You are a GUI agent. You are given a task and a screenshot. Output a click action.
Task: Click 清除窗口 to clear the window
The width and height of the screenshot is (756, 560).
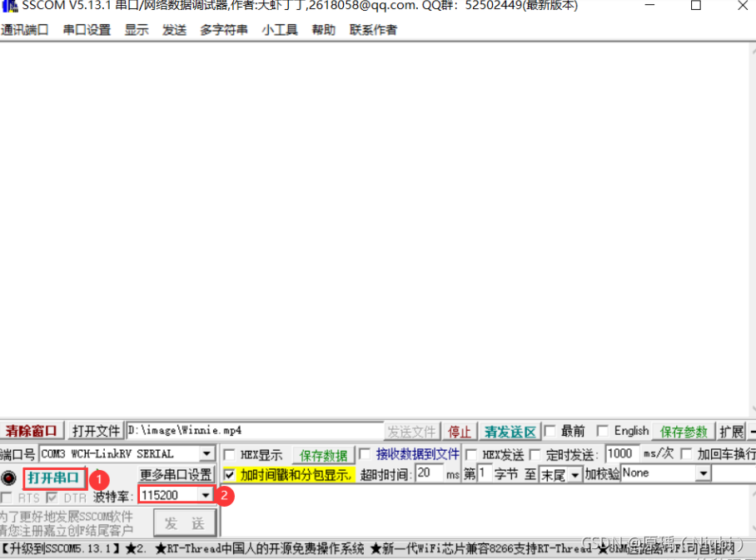(32, 430)
